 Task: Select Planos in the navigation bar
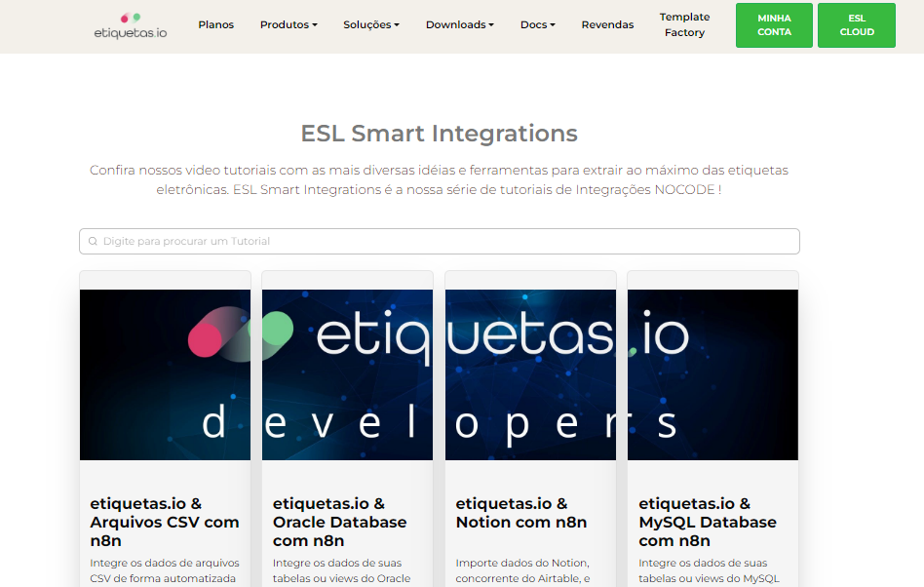click(x=215, y=24)
